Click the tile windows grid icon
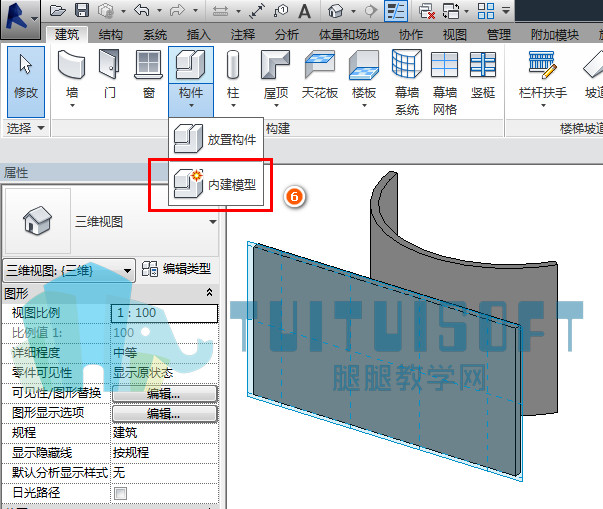 click(x=486, y=11)
